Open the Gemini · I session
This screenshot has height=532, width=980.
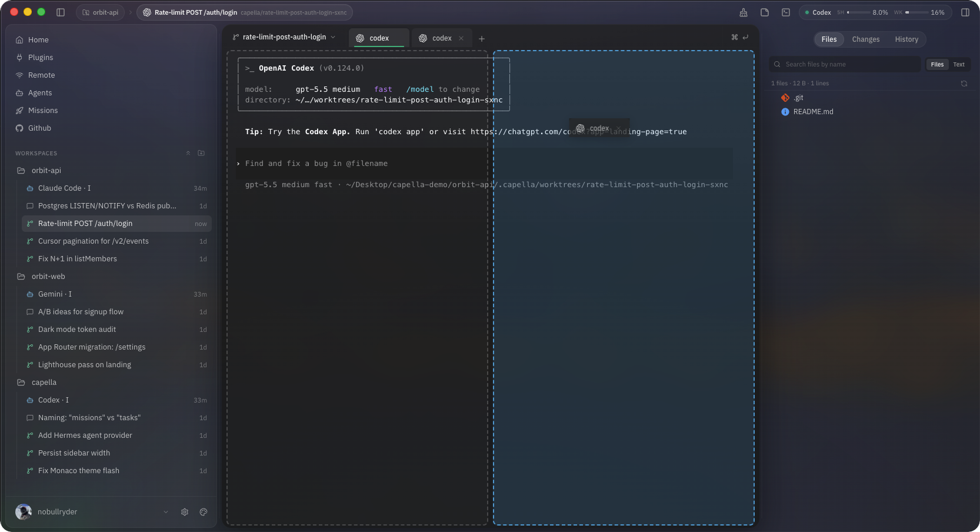tap(116, 294)
